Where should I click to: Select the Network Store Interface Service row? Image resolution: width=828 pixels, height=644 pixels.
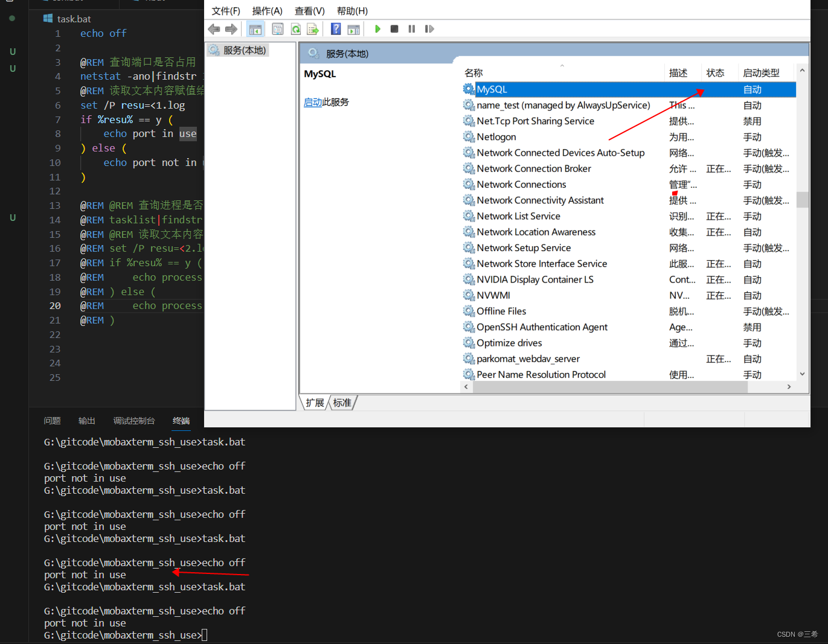pos(629,264)
